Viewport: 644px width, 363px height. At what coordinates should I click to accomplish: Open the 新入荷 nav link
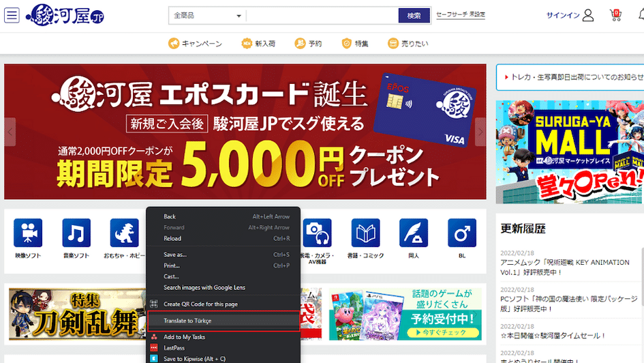tap(265, 44)
